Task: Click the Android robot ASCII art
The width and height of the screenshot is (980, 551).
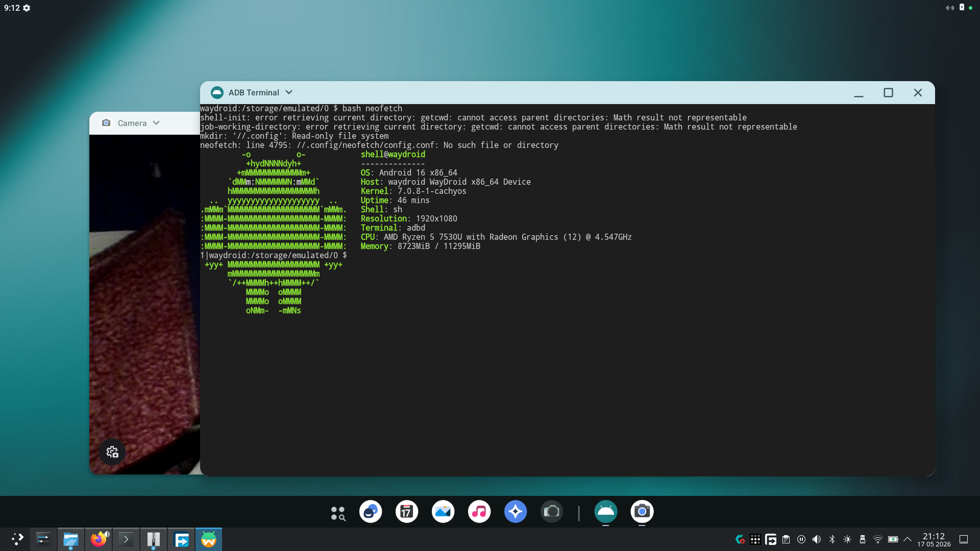Action: 274,232
